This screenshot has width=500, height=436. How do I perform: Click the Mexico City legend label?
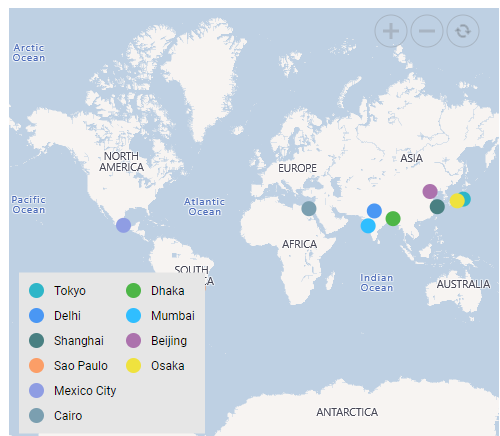pos(85,391)
